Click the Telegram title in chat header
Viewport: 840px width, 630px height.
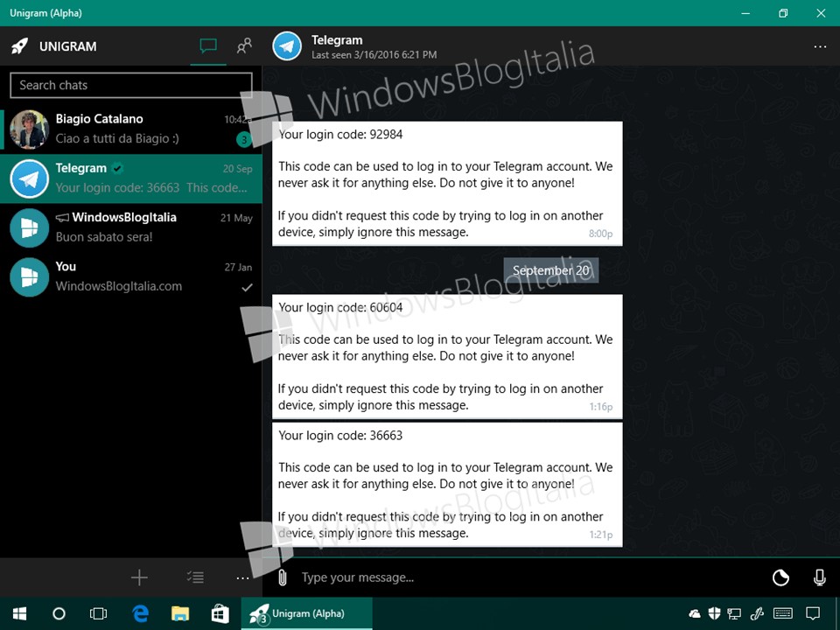pyautogui.click(x=337, y=40)
